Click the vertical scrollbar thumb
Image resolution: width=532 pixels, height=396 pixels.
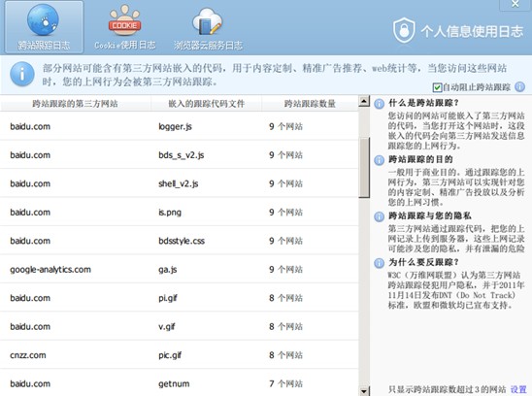(364, 168)
